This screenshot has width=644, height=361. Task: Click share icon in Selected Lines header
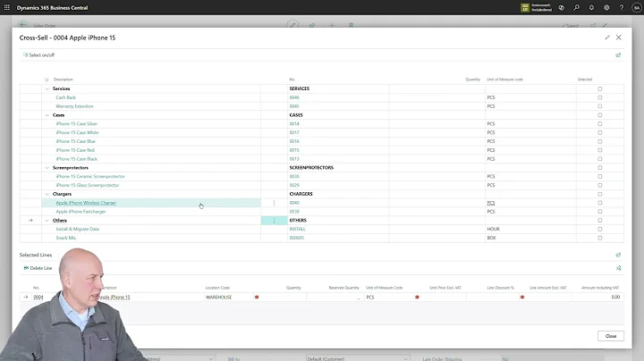(618, 255)
